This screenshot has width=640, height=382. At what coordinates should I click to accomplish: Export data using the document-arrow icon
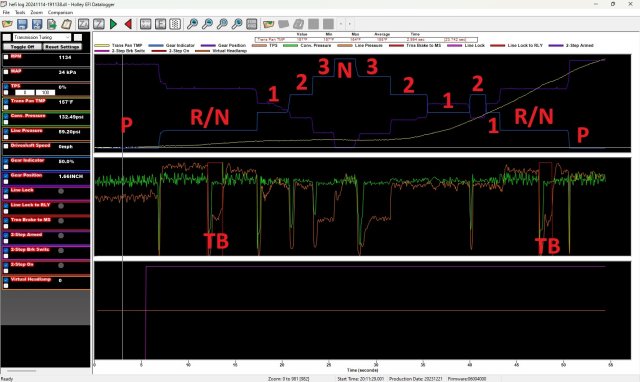(52, 24)
